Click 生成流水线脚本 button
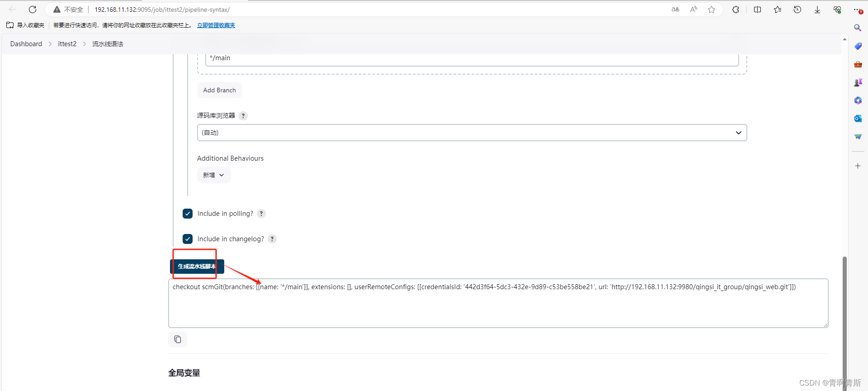 tap(197, 267)
